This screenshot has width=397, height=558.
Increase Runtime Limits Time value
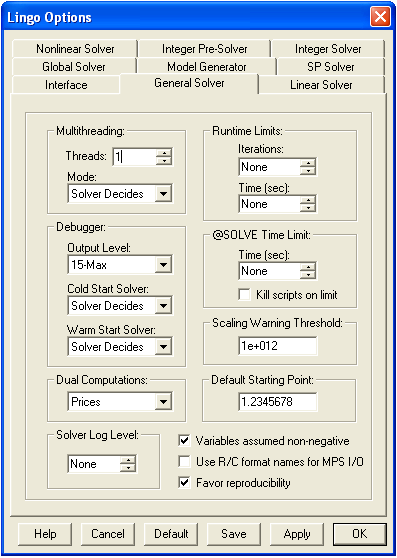tap(308, 200)
